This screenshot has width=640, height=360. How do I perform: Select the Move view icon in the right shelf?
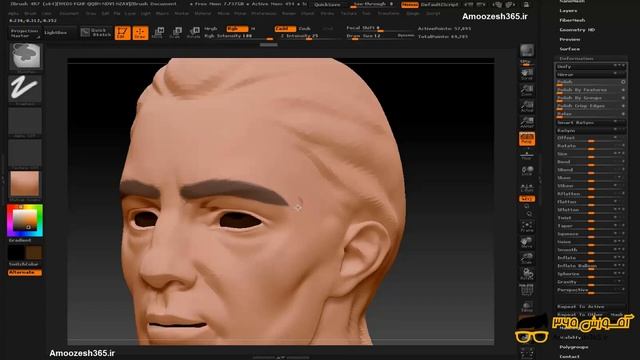pyautogui.click(x=527, y=242)
